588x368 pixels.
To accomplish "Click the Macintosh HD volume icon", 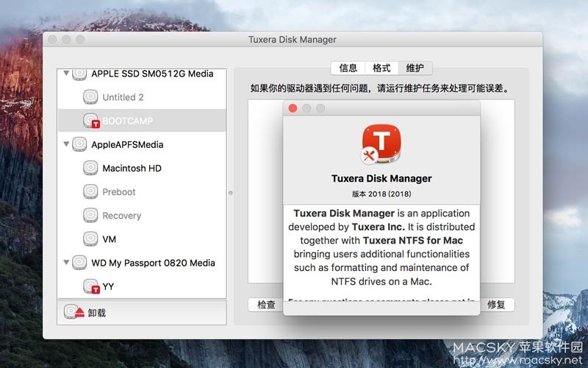I will pos(90,168).
